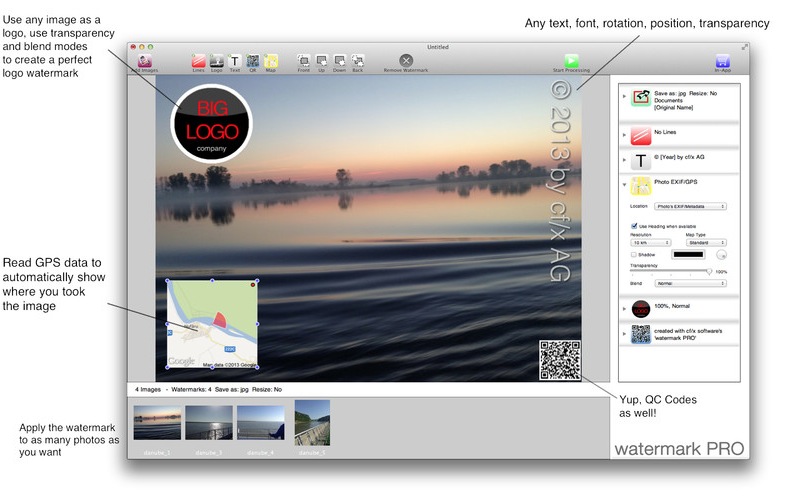Viewport: 791px width, 498px height.
Task: Bring the selected watermark to Front
Action: [303, 62]
